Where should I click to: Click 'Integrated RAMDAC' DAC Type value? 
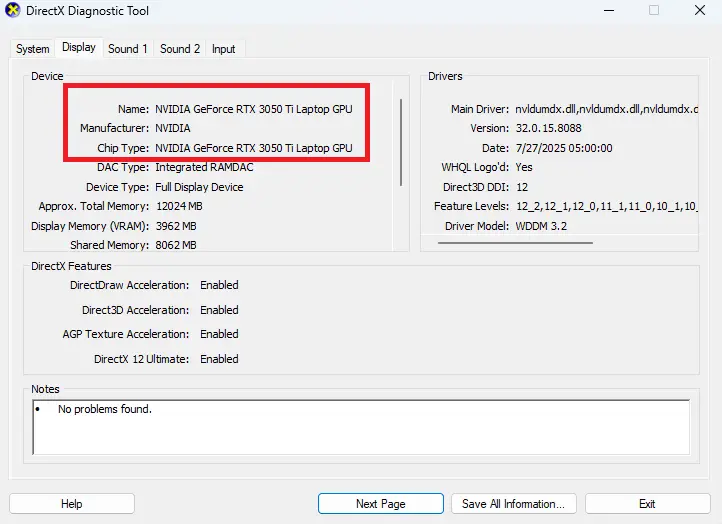click(204, 167)
